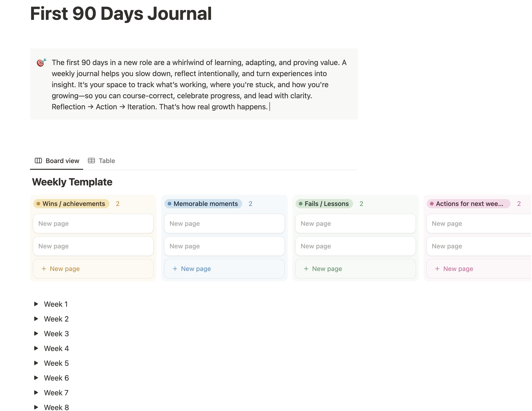The width and height of the screenshot is (532, 411).
Task: Add New page under Memorable moments
Action: [x=196, y=269]
